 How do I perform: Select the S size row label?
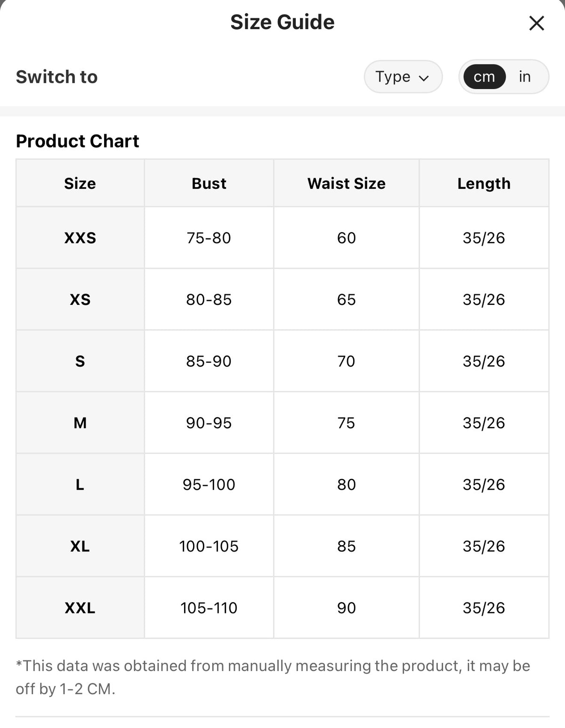tap(80, 361)
